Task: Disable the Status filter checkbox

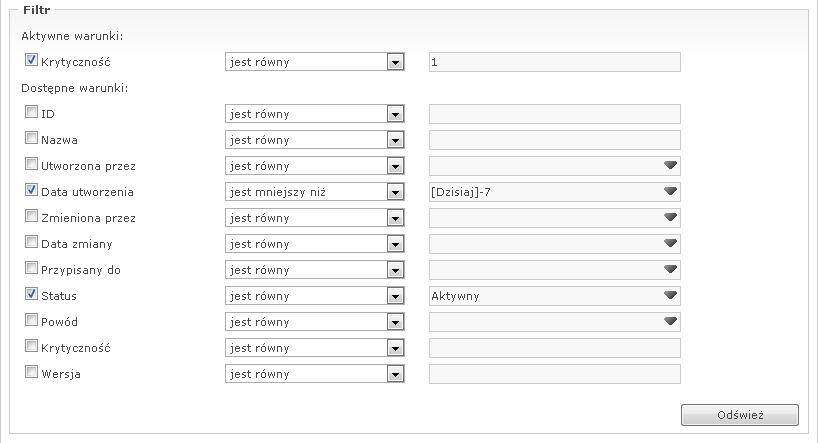Action: (x=31, y=295)
